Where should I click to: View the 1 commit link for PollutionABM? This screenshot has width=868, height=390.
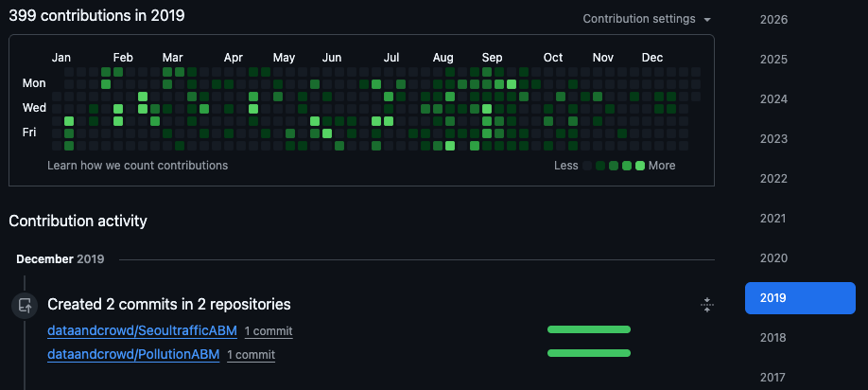point(251,355)
